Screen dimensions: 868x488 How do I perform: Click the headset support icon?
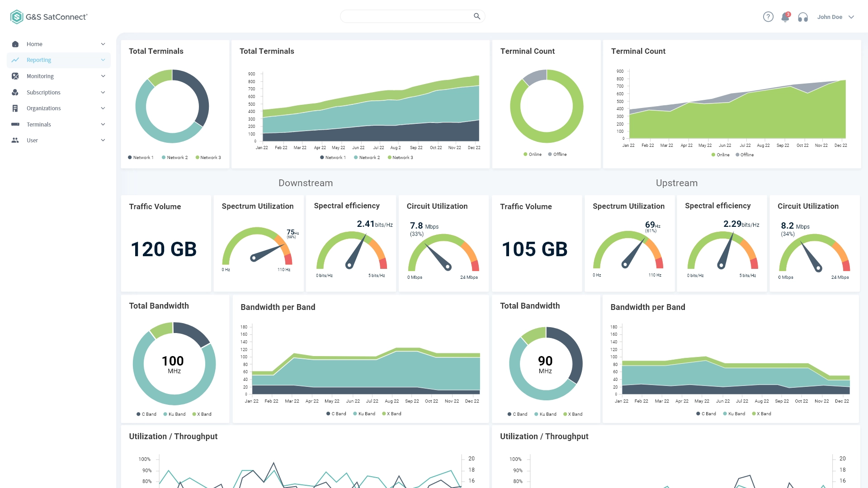803,17
